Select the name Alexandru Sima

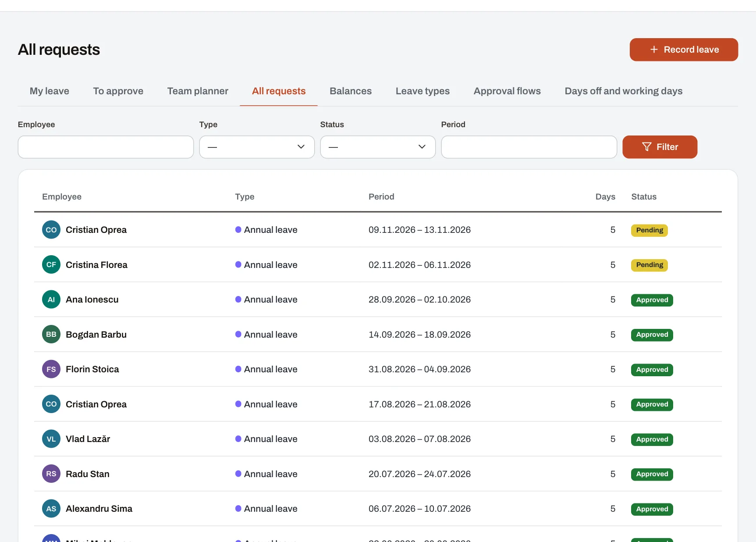(x=99, y=509)
